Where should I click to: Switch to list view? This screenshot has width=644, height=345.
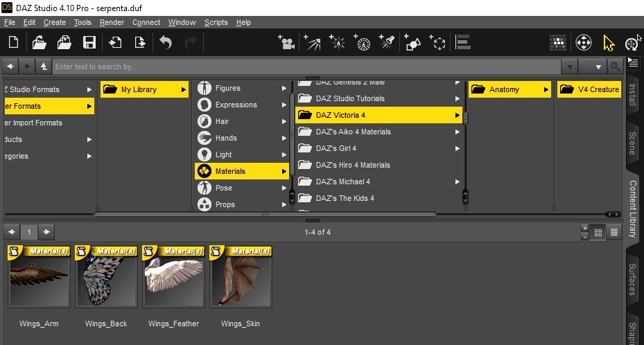tap(614, 233)
